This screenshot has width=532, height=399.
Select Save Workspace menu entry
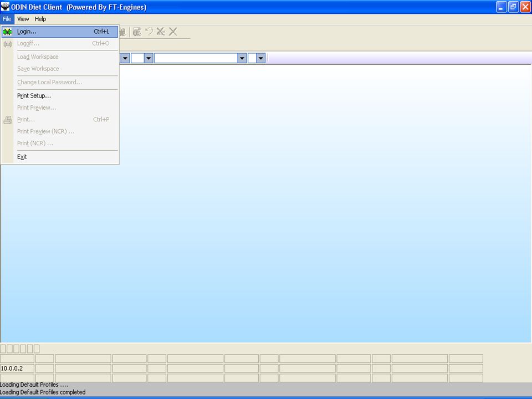click(x=60, y=69)
